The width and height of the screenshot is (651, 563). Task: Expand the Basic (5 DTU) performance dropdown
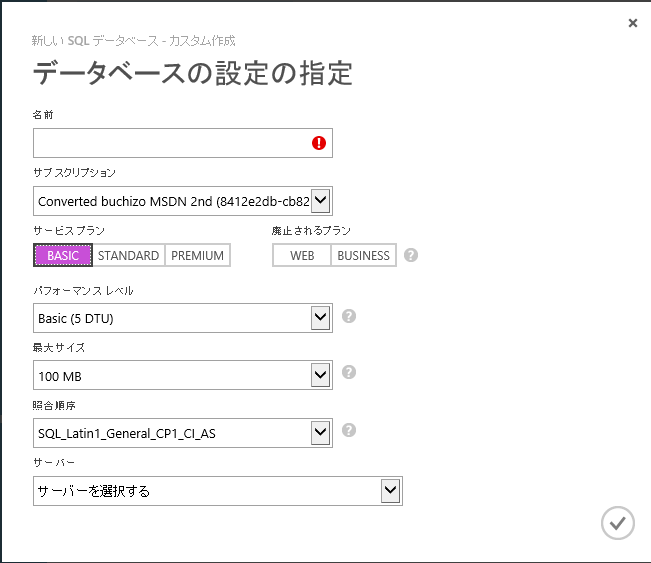[x=320, y=318]
